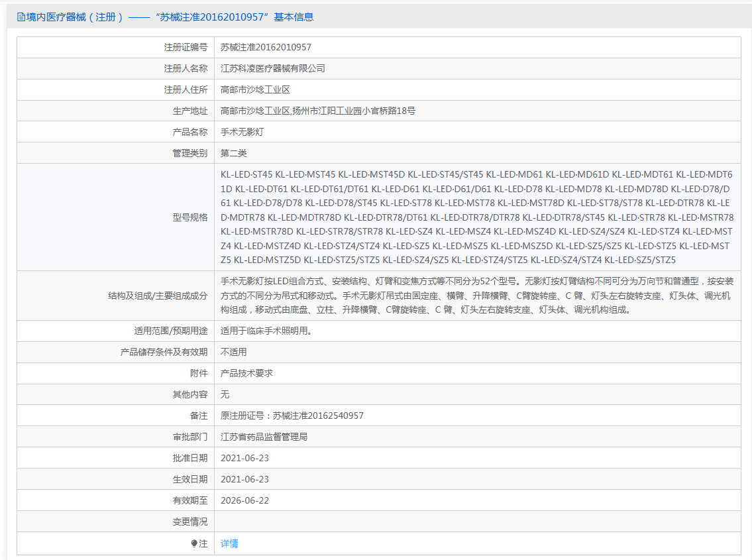Click the 变更情况 label
Viewport: 752px width, 560px height.
(190, 522)
